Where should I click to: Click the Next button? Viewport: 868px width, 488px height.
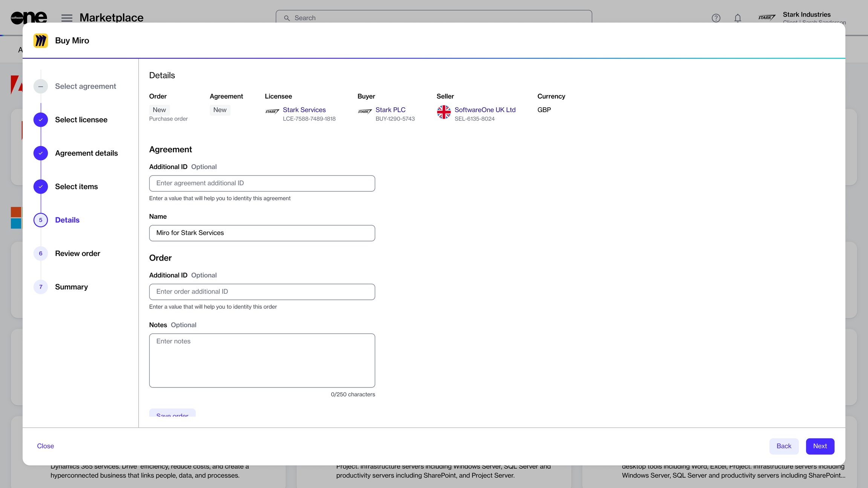[820, 446]
